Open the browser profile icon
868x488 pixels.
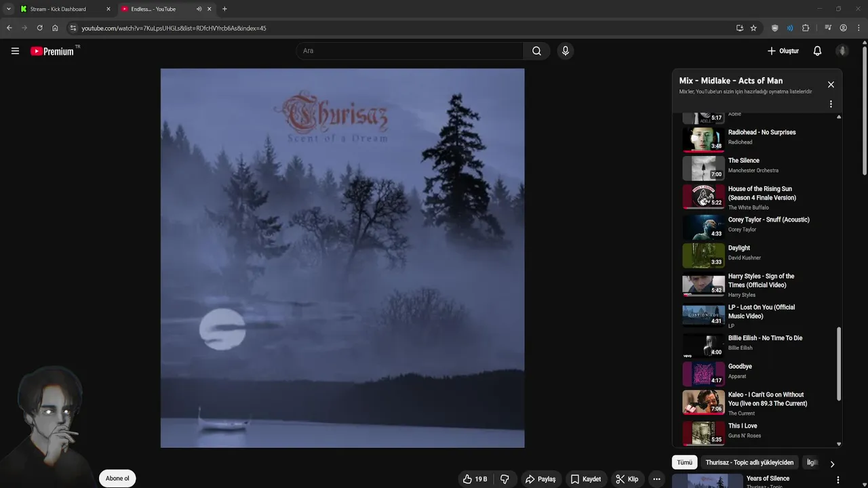[844, 28]
